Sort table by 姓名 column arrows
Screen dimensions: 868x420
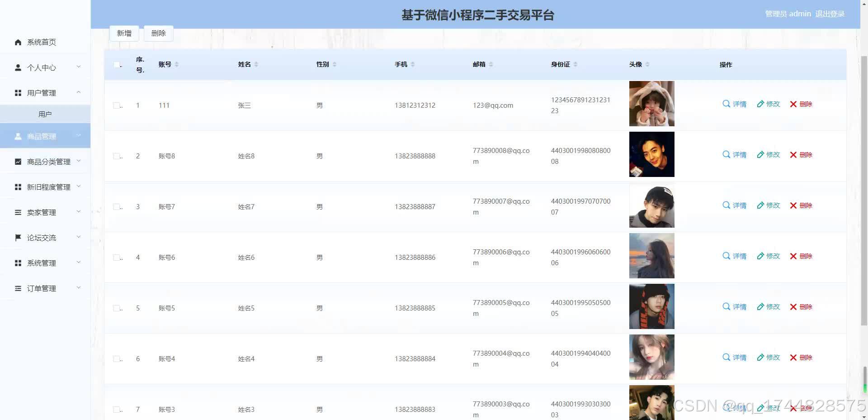click(256, 64)
